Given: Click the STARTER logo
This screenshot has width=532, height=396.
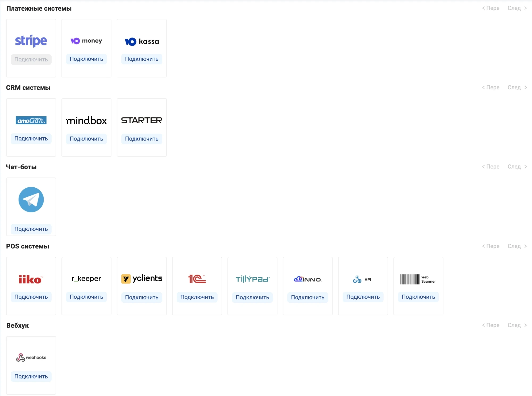Looking at the screenshot, I should tap(142, 120).
